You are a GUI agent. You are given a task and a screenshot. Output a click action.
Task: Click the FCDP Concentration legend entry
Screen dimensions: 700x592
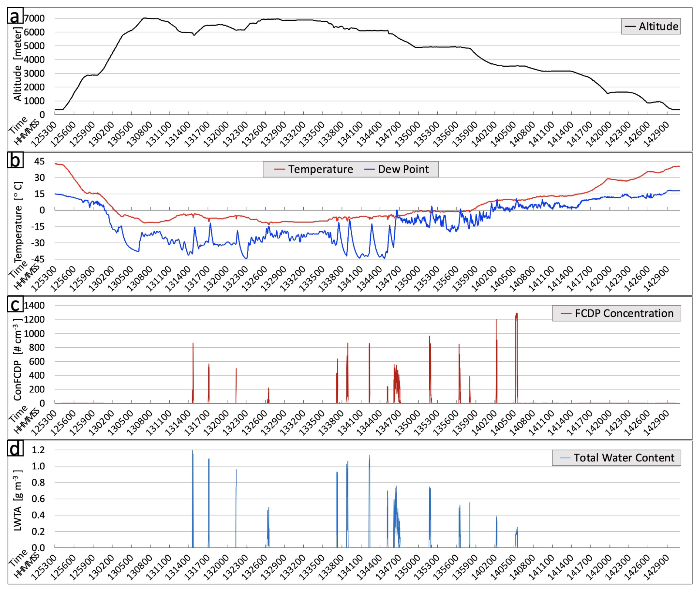(x=616, y=313)
